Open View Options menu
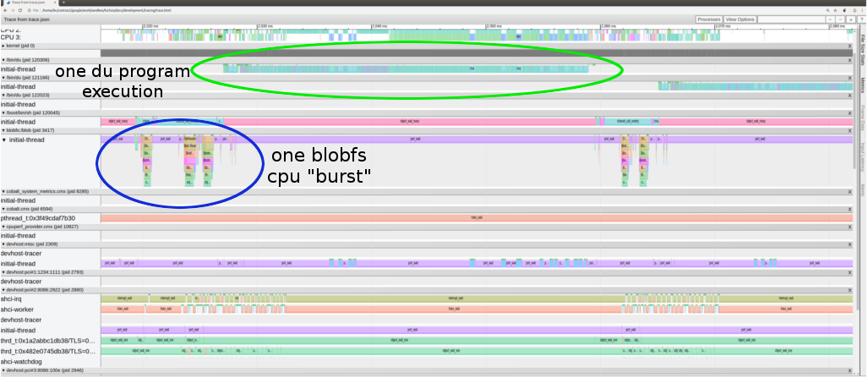868x378 pixels. tap(740, 19)
